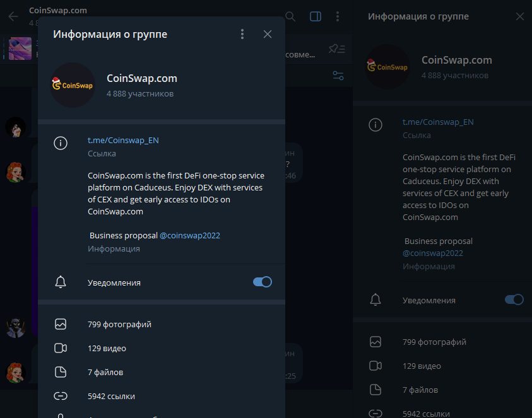Open CoinSwap group avatar in right panel

click(x=387, y=67)
